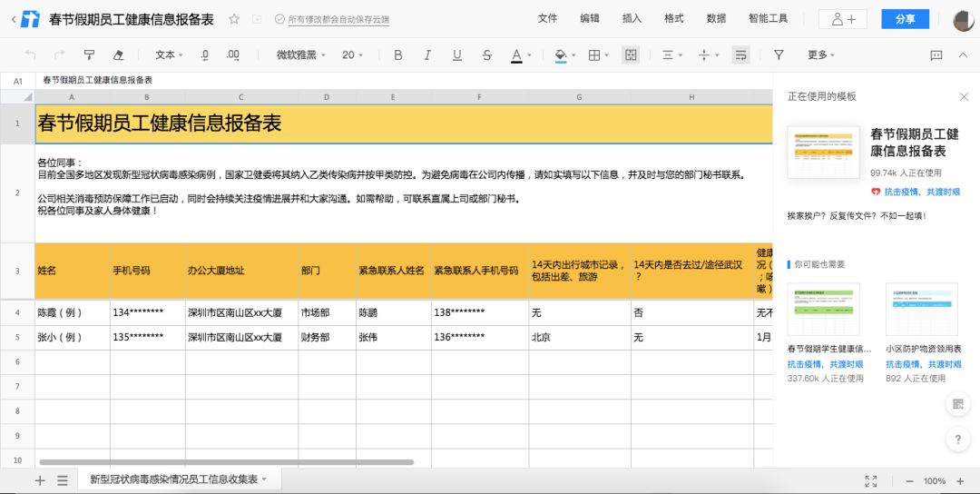Viewport: 980px width, 494px height.
Task: Close the template side panel
Action: tap(964, 97)
